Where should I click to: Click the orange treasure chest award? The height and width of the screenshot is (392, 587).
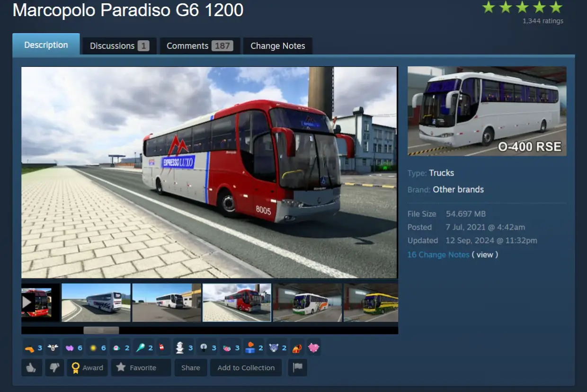click(x=297, y=348)
